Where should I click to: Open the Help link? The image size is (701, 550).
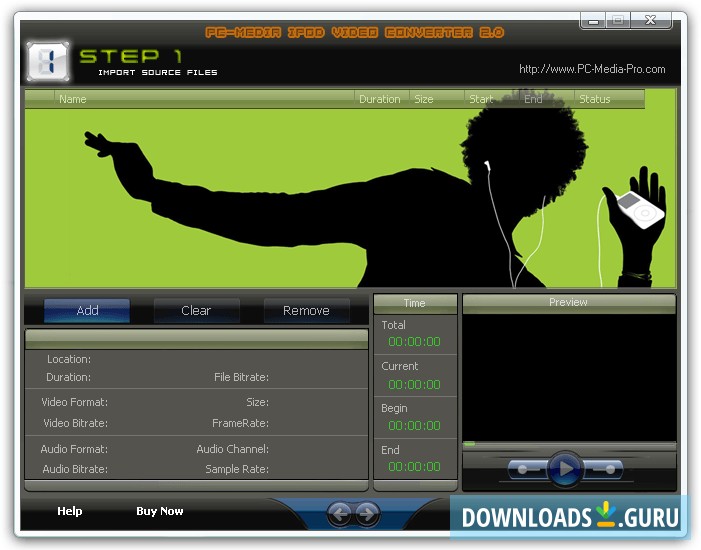coord(70,511)
